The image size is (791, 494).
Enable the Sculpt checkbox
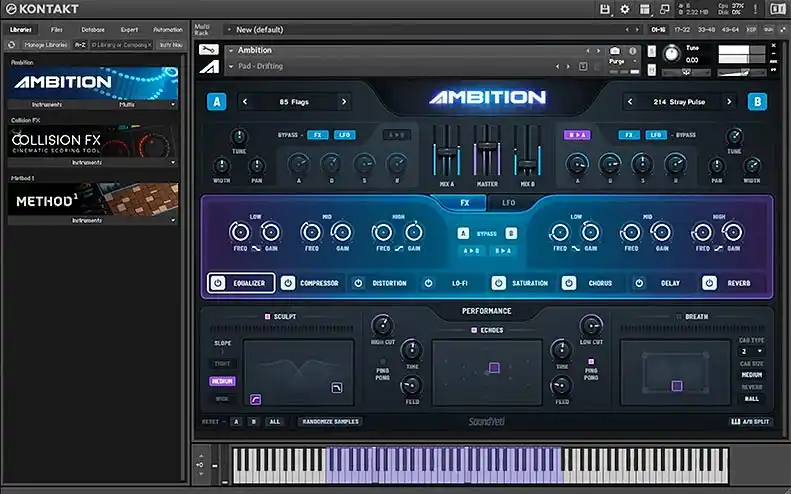coord(267,316)
